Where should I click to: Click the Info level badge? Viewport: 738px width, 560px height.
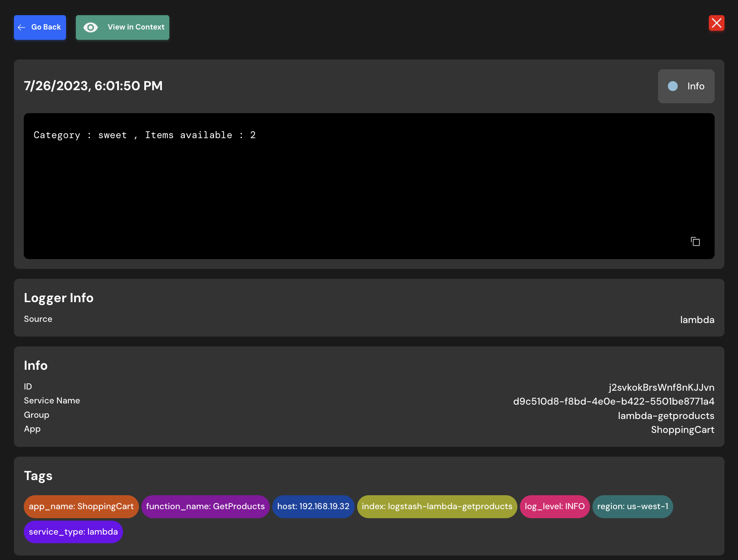pyautogui.click(x=686, y=86)
